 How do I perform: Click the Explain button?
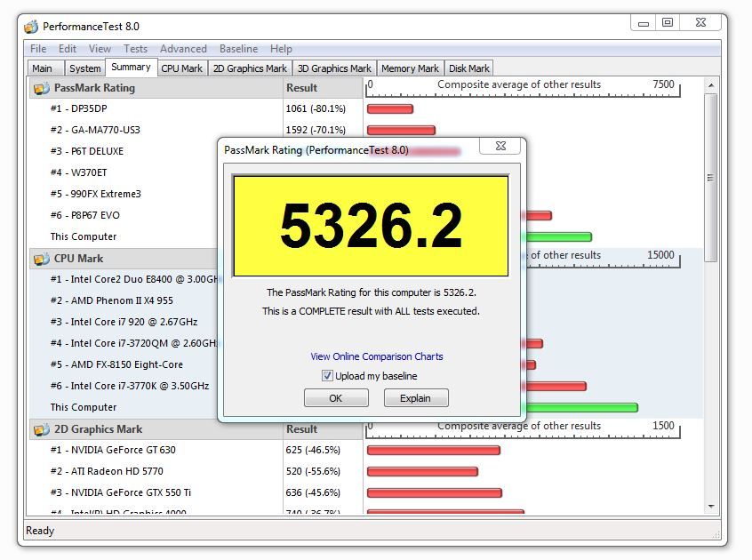416,398
